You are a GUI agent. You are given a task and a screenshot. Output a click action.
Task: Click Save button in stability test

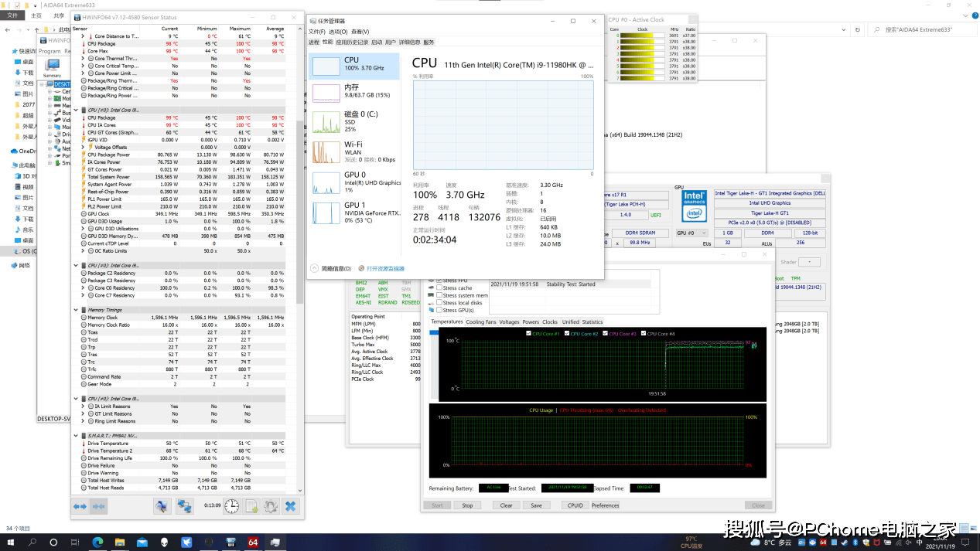[x=536, y=505]
